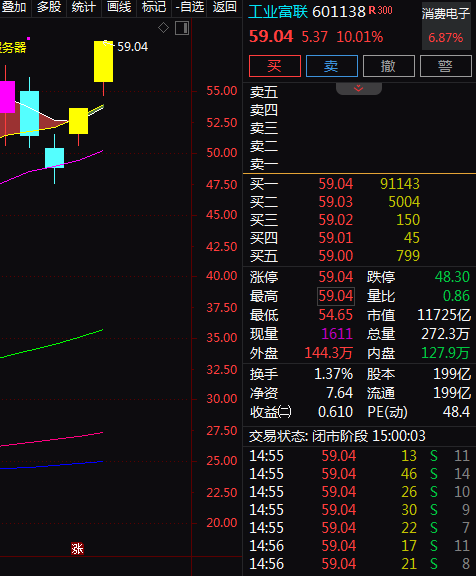The height and width of the screenshot is (576, 476).
Task: Open the 标记 mark menu
Action: point(154,7)
